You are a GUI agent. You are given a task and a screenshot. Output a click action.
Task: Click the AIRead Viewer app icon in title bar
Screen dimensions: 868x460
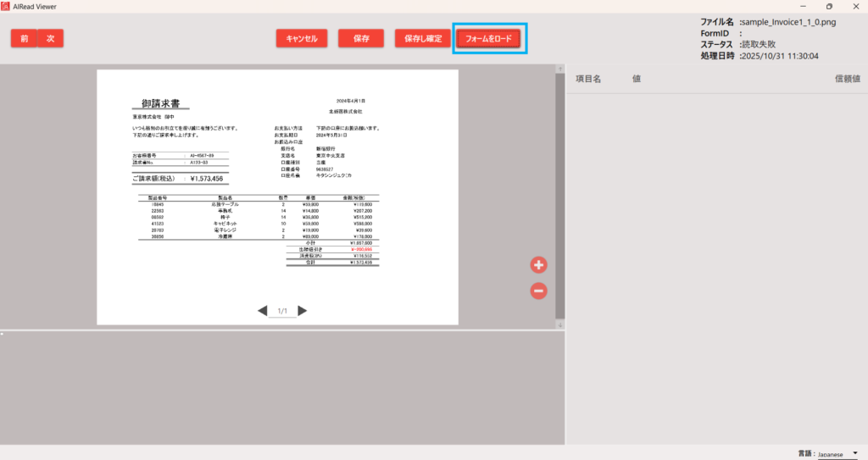(7, 6)
